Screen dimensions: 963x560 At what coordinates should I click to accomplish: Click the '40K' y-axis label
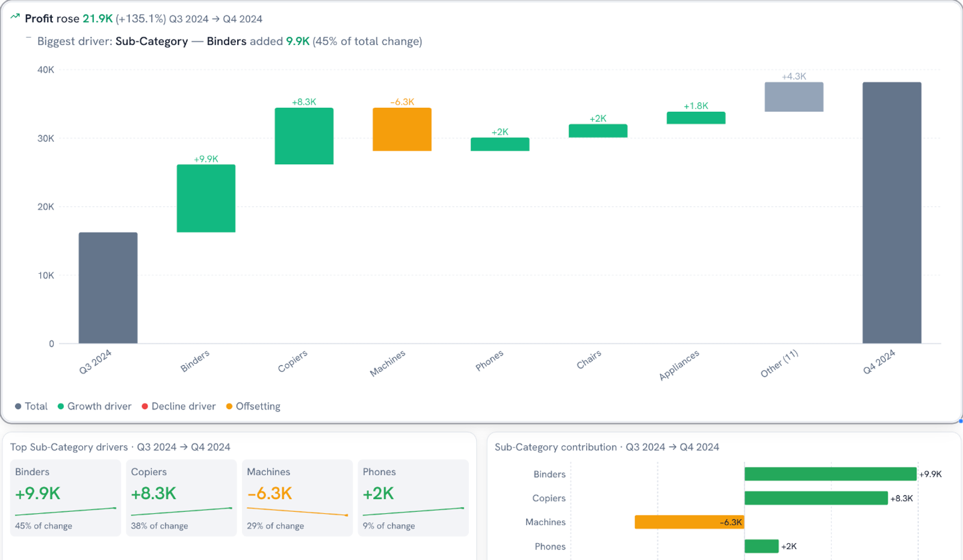pos(46,70)
